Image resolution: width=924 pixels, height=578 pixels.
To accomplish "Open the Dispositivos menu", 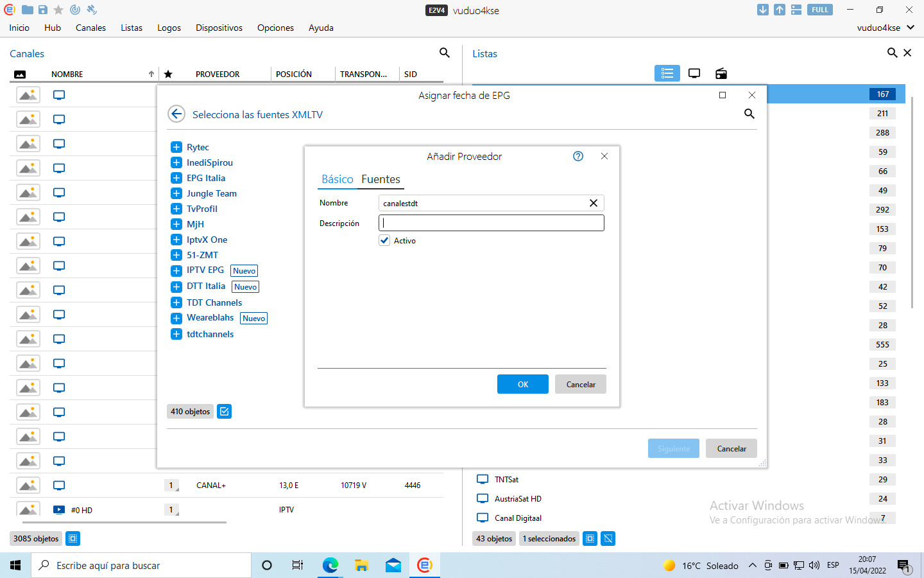I will pyautogui.click(x=219, y=28).
